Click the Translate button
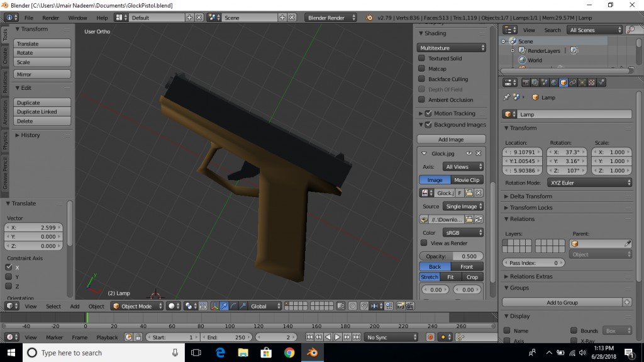 coord(42,43)
